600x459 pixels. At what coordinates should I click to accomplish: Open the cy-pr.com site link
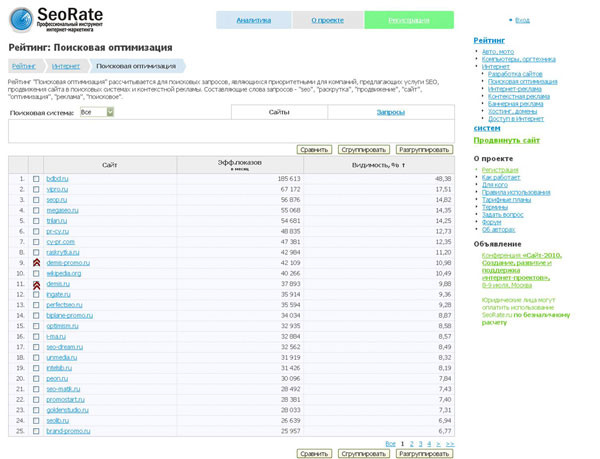60,242
